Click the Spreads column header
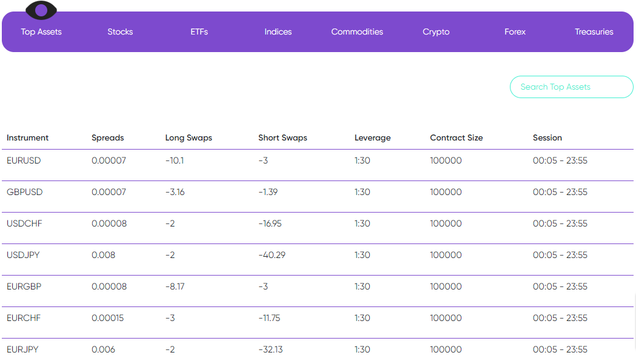The width and height of the screenshot is (636, 364). point(107,138)
